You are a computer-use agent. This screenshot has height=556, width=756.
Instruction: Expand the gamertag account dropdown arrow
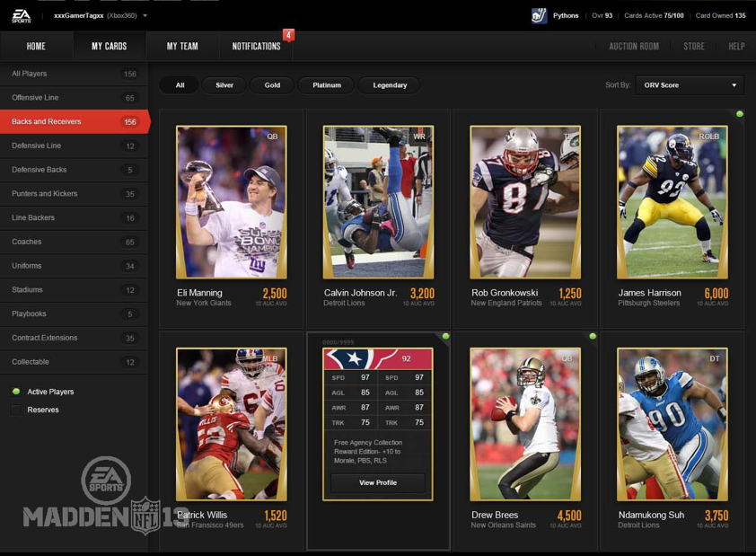[x=145, y=15]
